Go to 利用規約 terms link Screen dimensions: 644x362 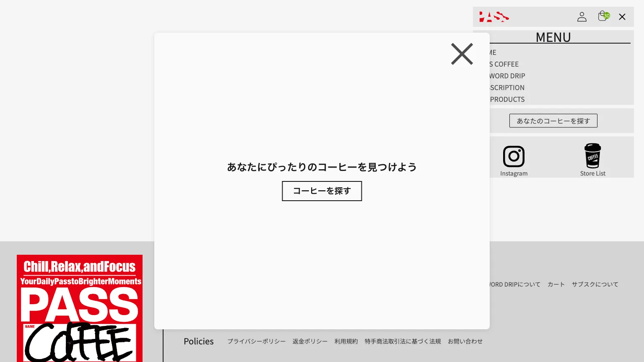[x=346, y=341]
